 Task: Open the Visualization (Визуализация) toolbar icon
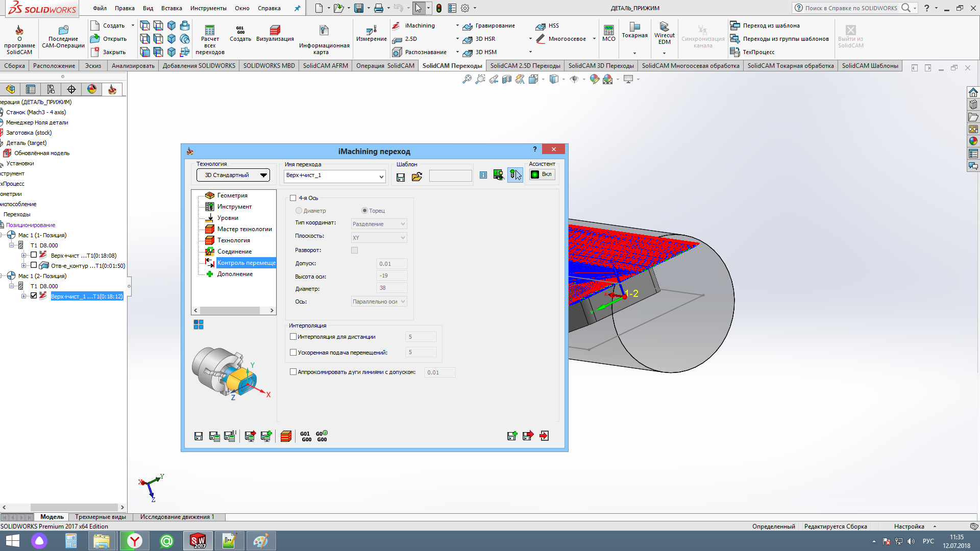click(275, 31)
